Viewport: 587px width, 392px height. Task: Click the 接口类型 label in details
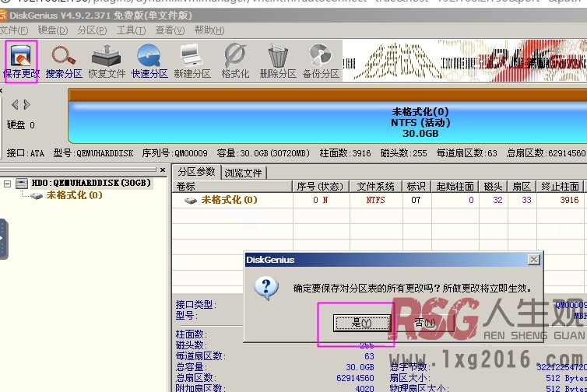pyautogui.click(x=196, y=304)
